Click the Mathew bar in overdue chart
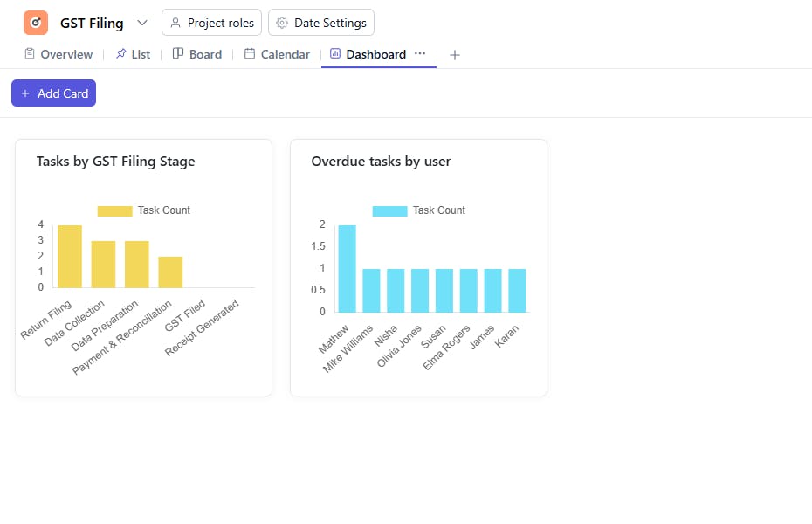This screenshot has width=812, height=524. pyautogui.click(x=347, y=269)
